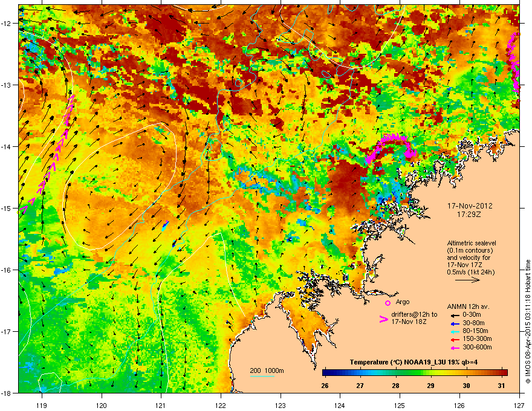This screenshot has height=411, width=532.
Task: Click the '28' colorbar tick label
Action: click(395, 386)
